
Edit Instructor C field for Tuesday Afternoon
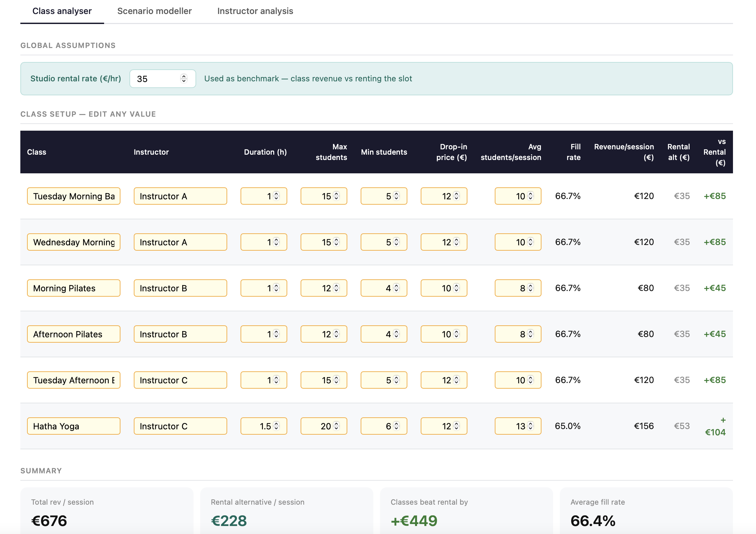(x=180, y=380)
